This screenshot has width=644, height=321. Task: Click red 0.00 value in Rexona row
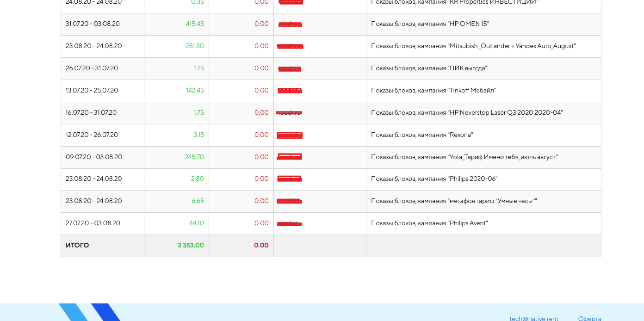(261, 135)
